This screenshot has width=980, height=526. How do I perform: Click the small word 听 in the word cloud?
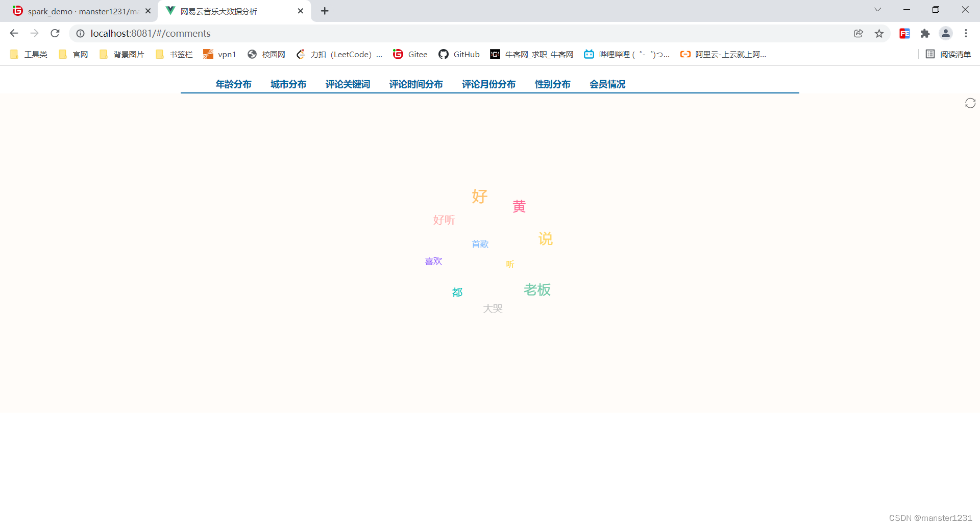pos(510,264)
